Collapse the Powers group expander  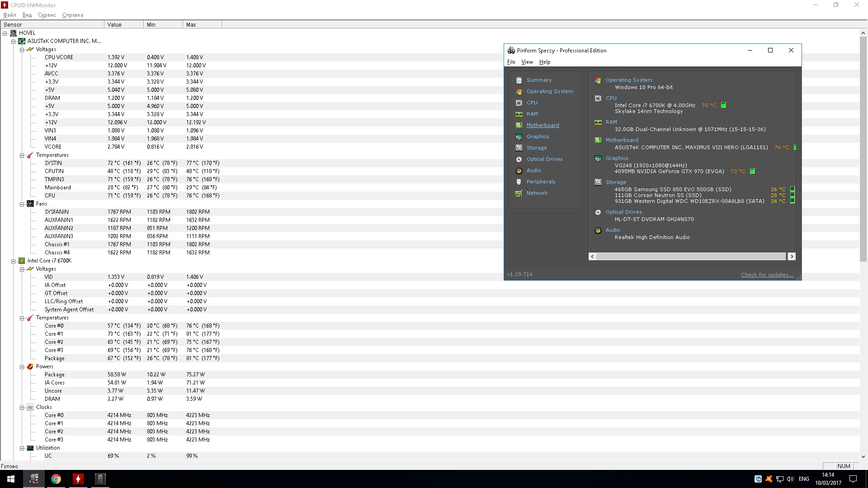(22, 366)
